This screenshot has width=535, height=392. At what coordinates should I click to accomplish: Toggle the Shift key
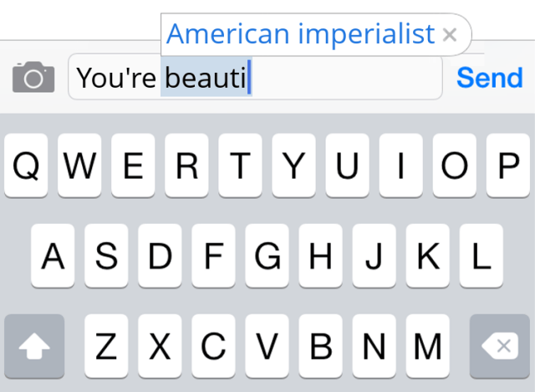pyautogui.click(x=34, y=346)
